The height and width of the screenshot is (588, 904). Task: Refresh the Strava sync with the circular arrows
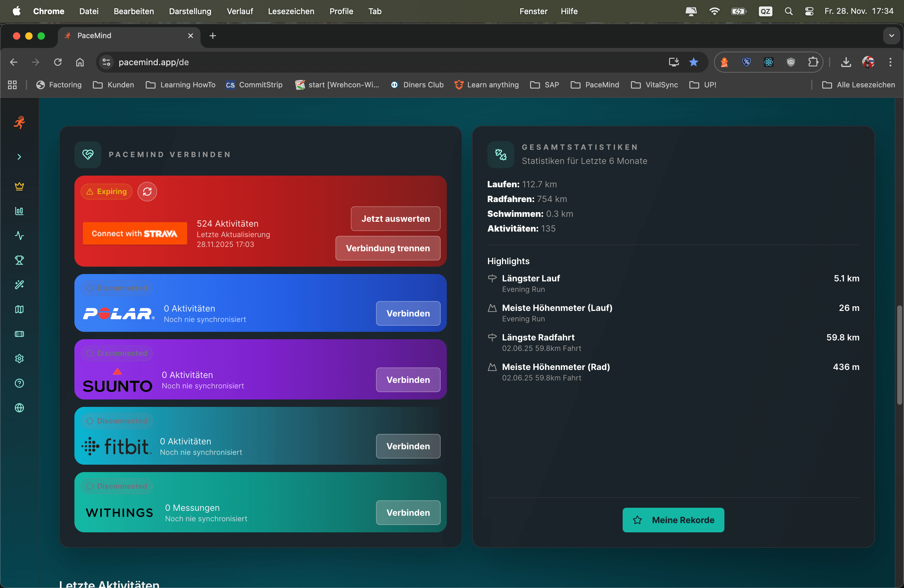pos(147,192)
